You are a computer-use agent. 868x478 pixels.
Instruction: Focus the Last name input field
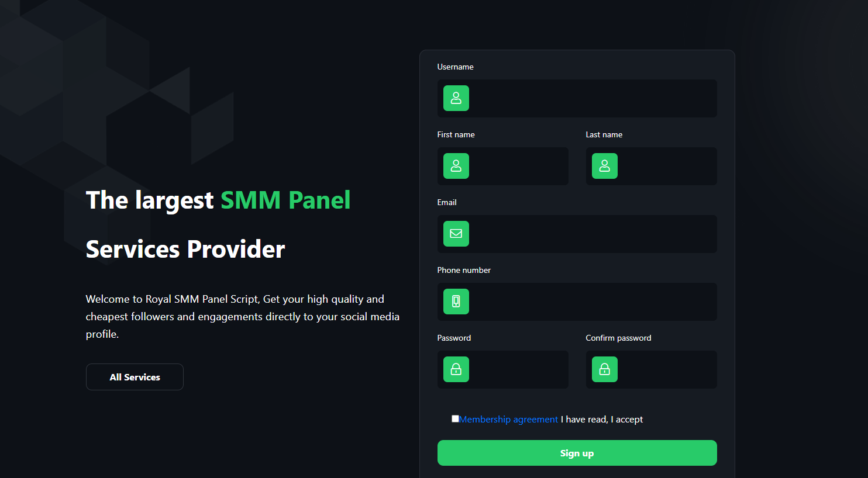666,166
